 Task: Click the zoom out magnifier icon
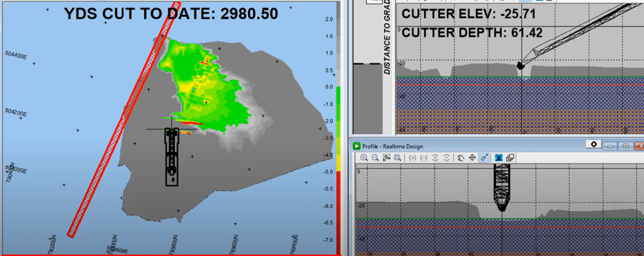(x=375, y=158)
